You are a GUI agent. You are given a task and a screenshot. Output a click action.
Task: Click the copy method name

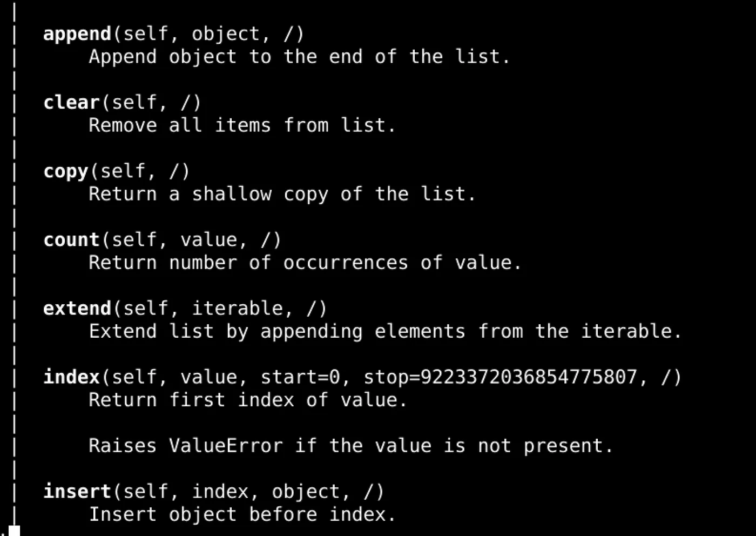65,171
